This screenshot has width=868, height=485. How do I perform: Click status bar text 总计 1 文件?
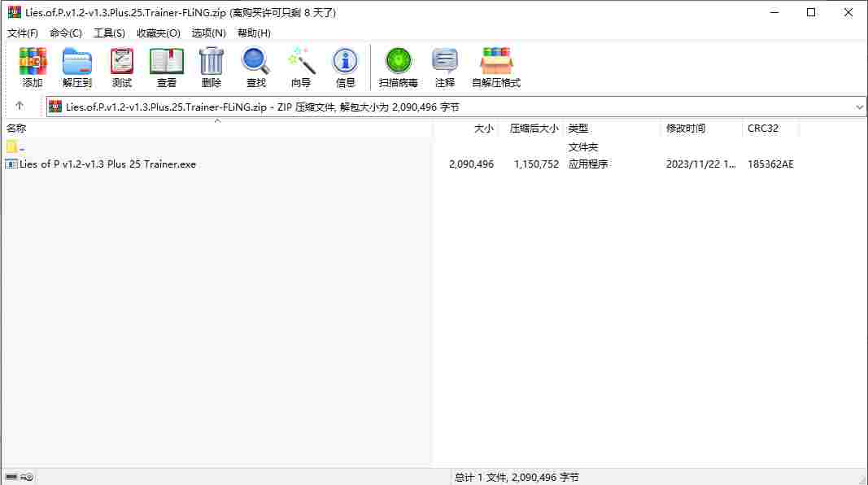[481, 477]
